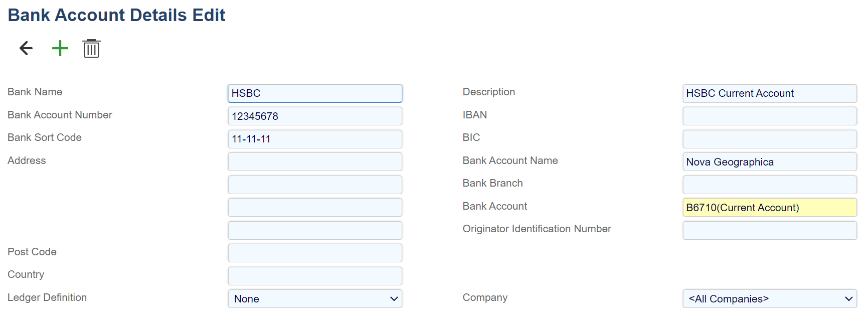Image resolution: width=868 pixels, height=318 pixels.
Task: Click the Bank Account Name field
Action: tap(769, 162)
